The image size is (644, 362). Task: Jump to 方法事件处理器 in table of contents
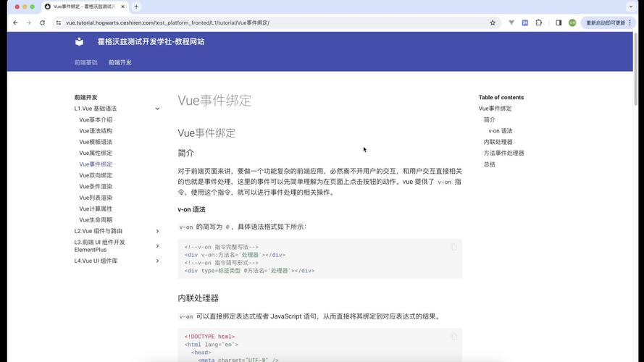coord(503,153)
